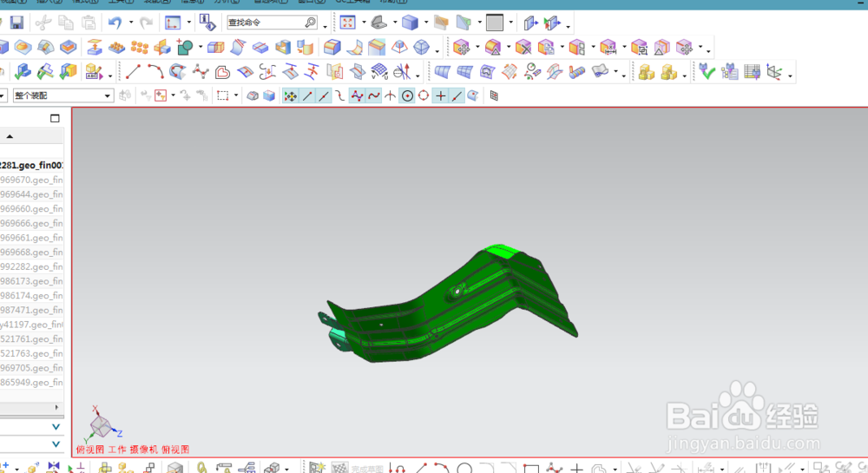Select 969670.geo_fin row in navigator
The height and width of the screenshot is (473, 868).
pos(31,180)
